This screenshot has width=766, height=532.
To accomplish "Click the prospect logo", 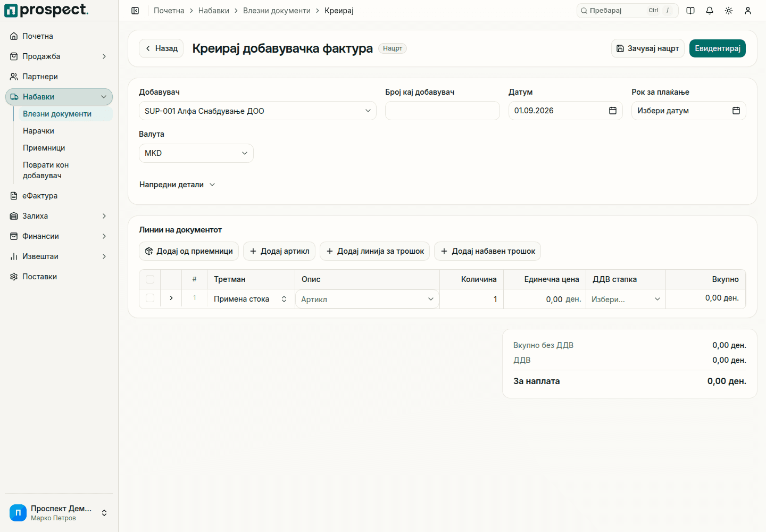I will [47, 10].
